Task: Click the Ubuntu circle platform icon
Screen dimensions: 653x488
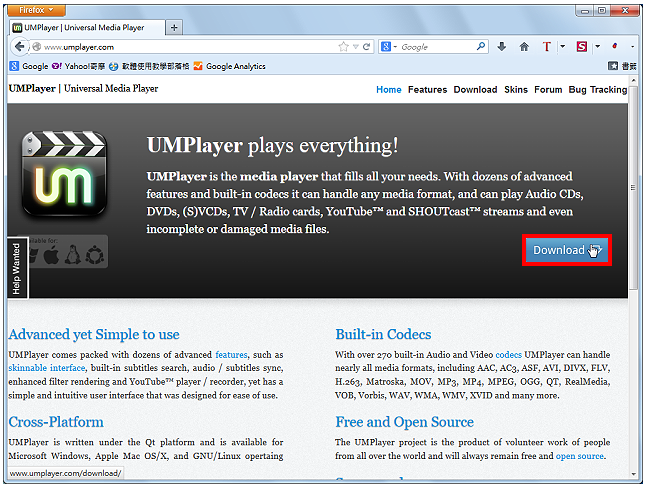Action: [x=95, y=254]
